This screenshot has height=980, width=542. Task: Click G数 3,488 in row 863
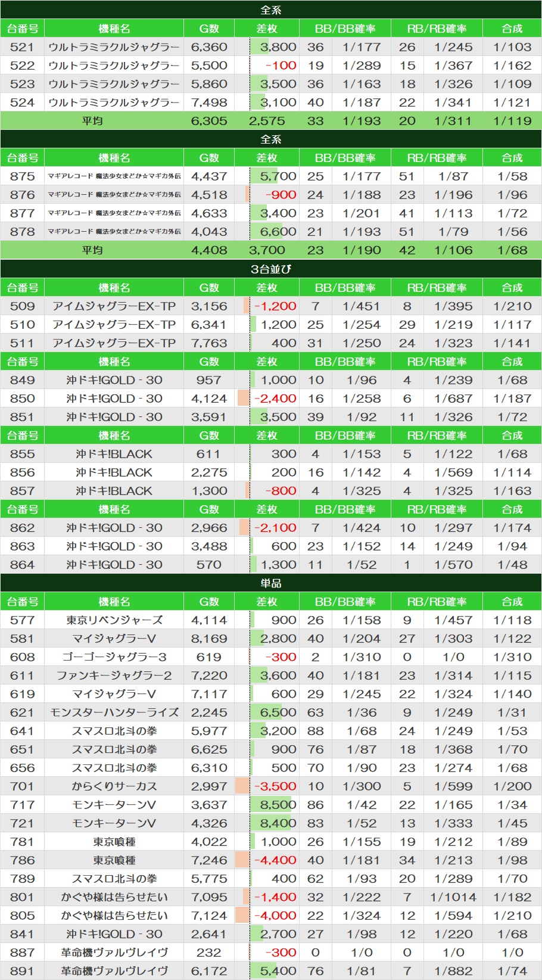coord(209,546)
